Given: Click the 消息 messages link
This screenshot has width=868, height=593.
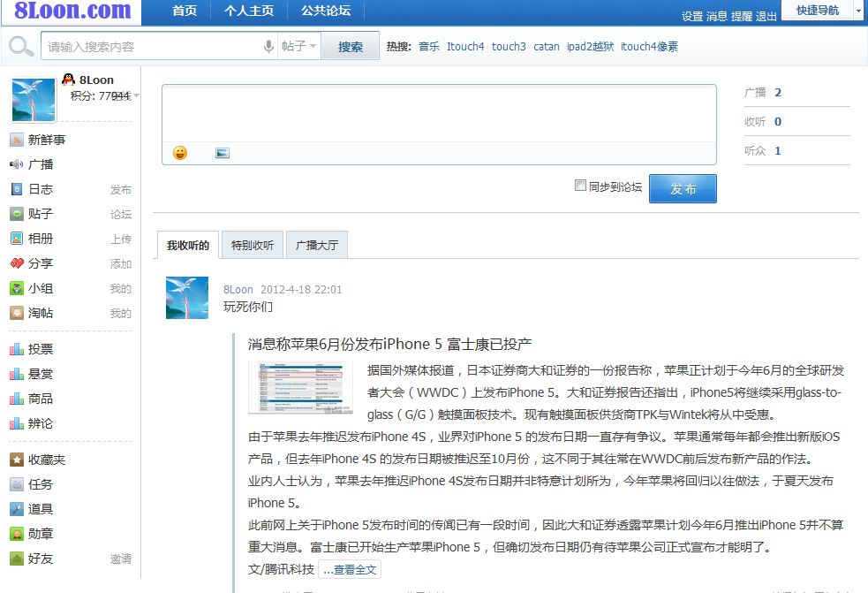Looking at the screenshot, I should [716, 16].
